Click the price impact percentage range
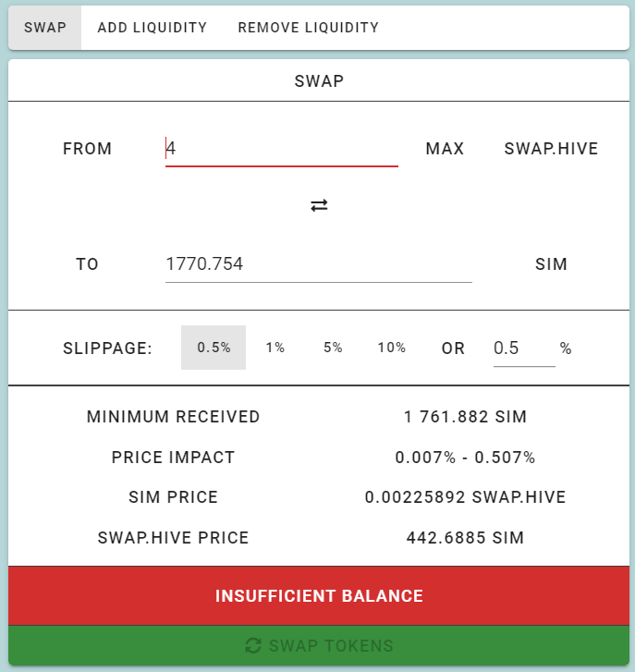Screen dimensions: 635x672 (465, 458)
